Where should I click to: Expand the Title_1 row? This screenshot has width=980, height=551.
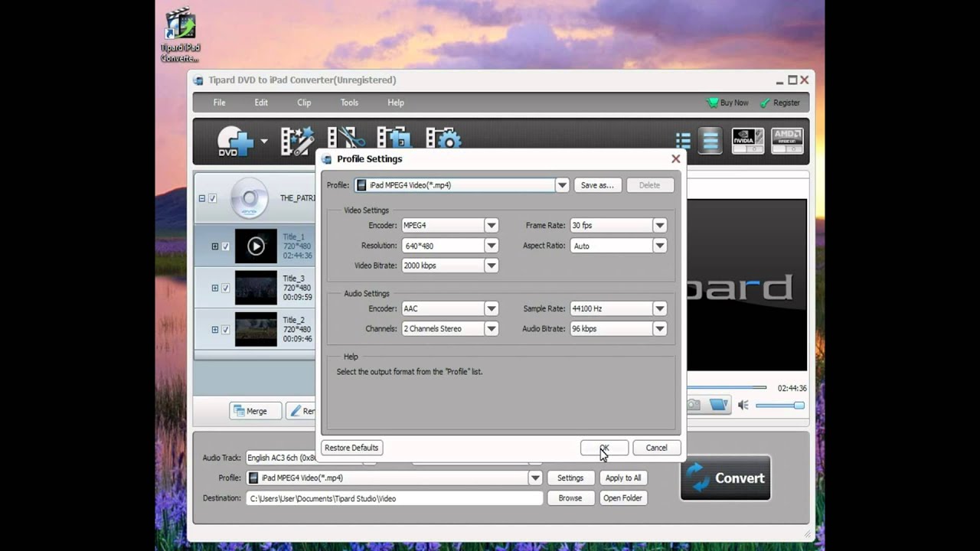[x=215, y=246]
